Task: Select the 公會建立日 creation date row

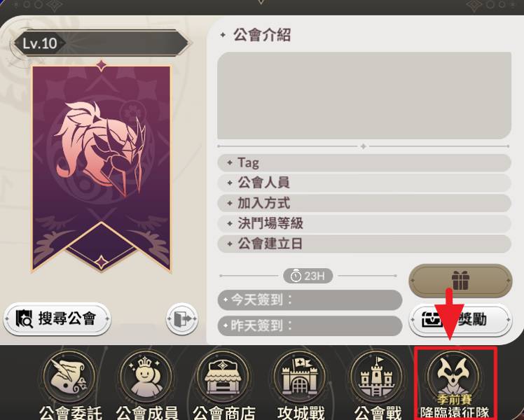Action: pos(364,244)
